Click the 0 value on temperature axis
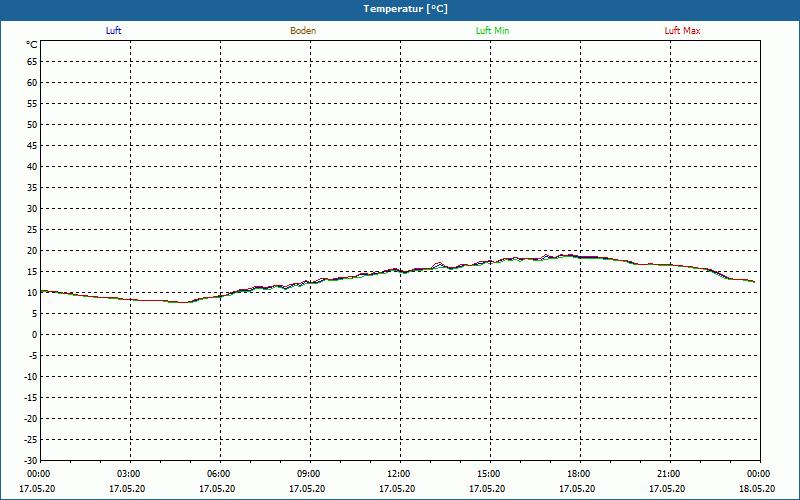The width and height of the screenshot is (800, 500). point(35,335)
